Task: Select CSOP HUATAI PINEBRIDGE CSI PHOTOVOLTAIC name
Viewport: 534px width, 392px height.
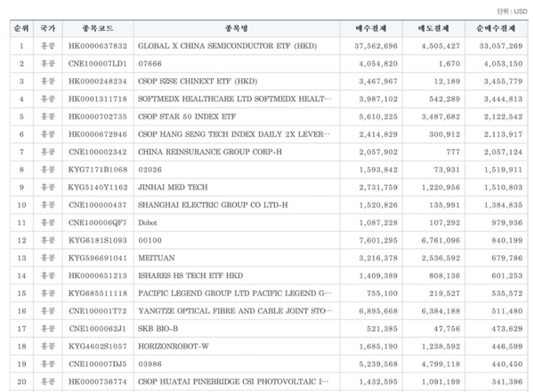Action: tap(233, 382)
